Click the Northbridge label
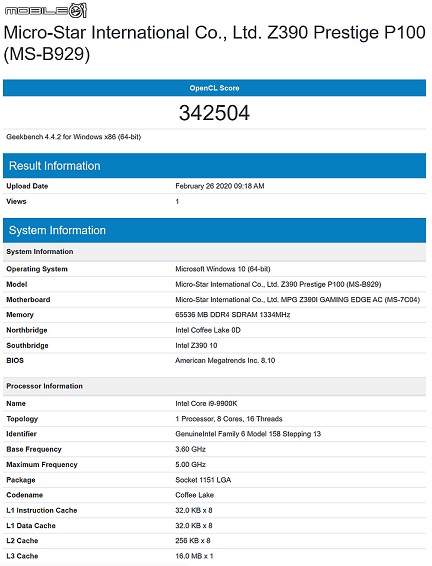 click(x=27, y=330)
